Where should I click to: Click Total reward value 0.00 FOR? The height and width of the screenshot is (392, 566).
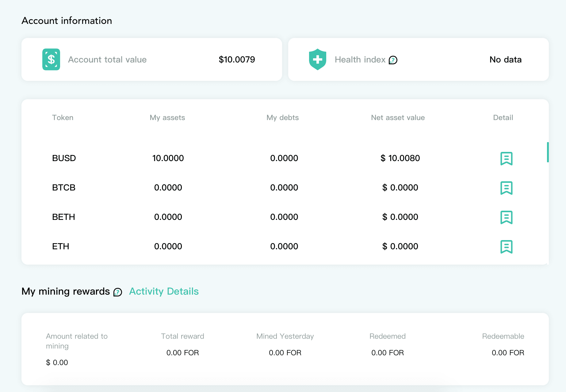182,353
